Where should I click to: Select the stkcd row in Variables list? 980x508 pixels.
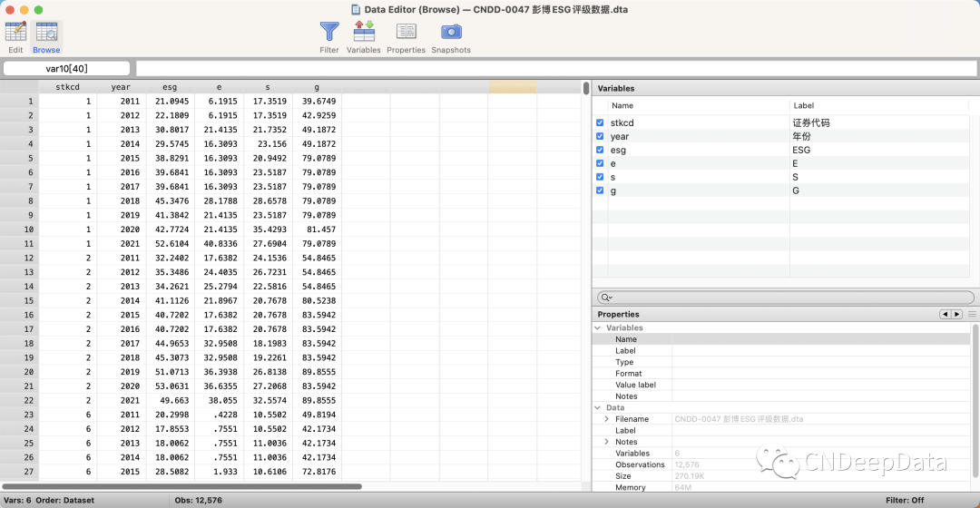[781, 122]
